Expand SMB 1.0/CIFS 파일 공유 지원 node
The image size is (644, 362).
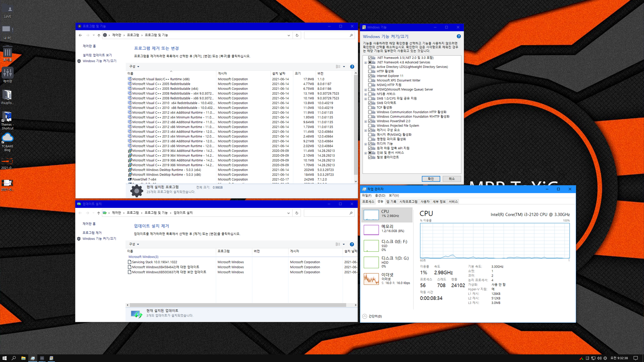point(366,99)
